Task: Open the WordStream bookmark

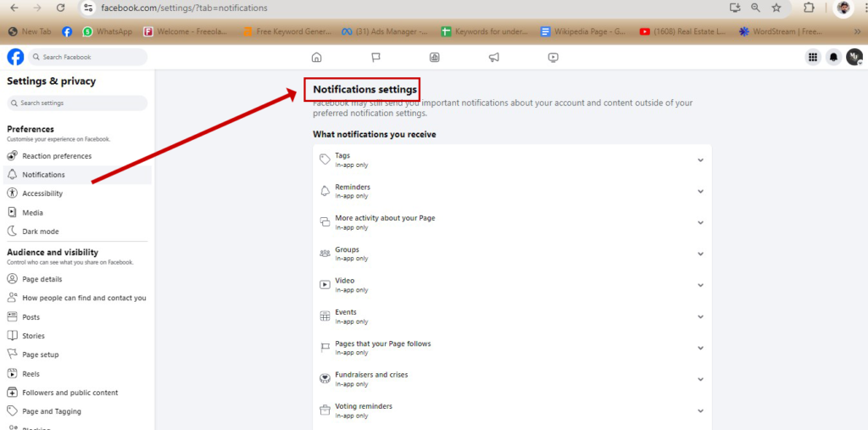Action: point(781,32)
